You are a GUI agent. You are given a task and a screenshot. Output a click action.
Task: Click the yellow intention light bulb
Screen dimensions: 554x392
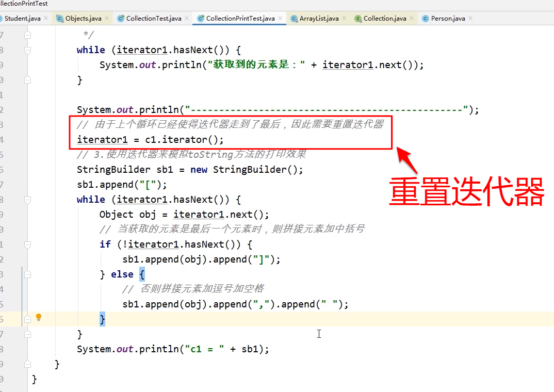[x=39, y=317]
